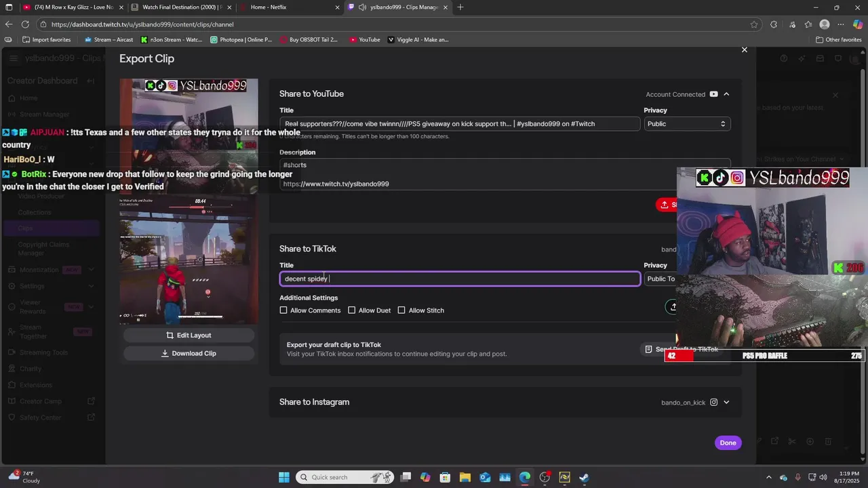Enable the Allow Stitch checkbox
The height and width of the screenshot is (488, 868).
401,310
